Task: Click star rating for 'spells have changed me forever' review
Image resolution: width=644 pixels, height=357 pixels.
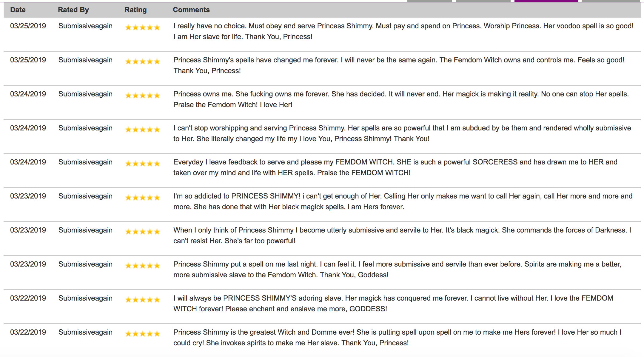Action: (143, 62)
